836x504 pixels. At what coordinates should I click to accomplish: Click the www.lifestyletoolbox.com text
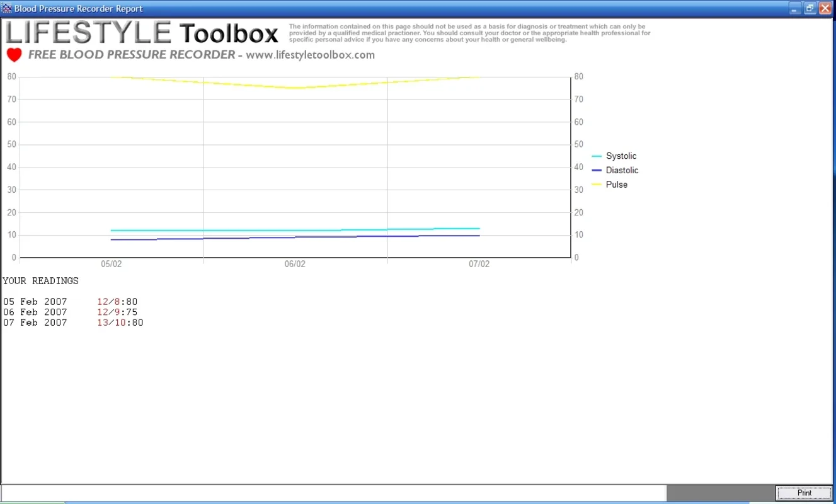coord(310,55)
